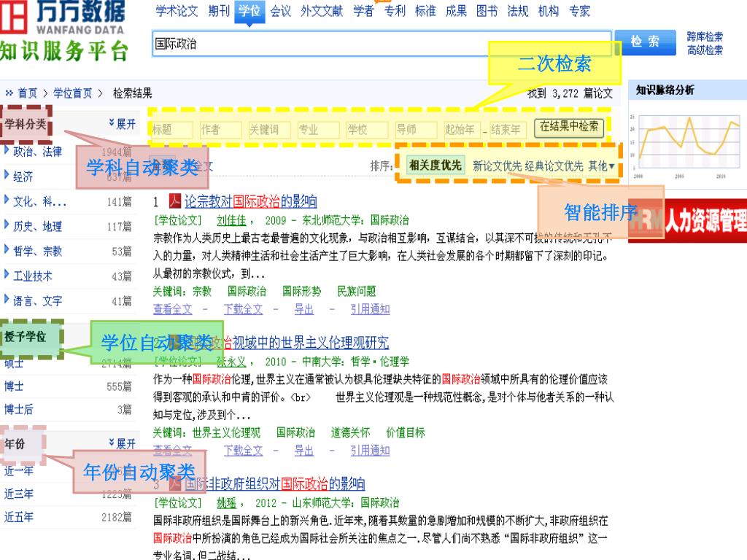
Task: Open the 专家 tab
Action: (x=580, y=11)
